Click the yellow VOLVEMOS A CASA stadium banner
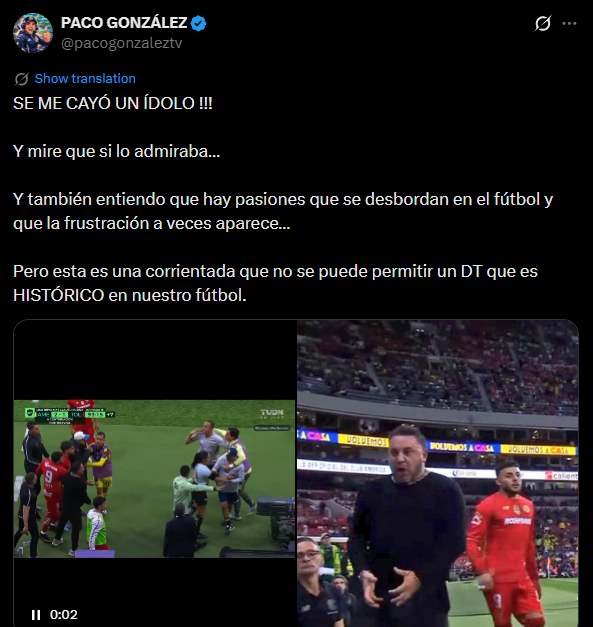The width and height of the screenshot is (593, 627). click(x=538, y=450)
